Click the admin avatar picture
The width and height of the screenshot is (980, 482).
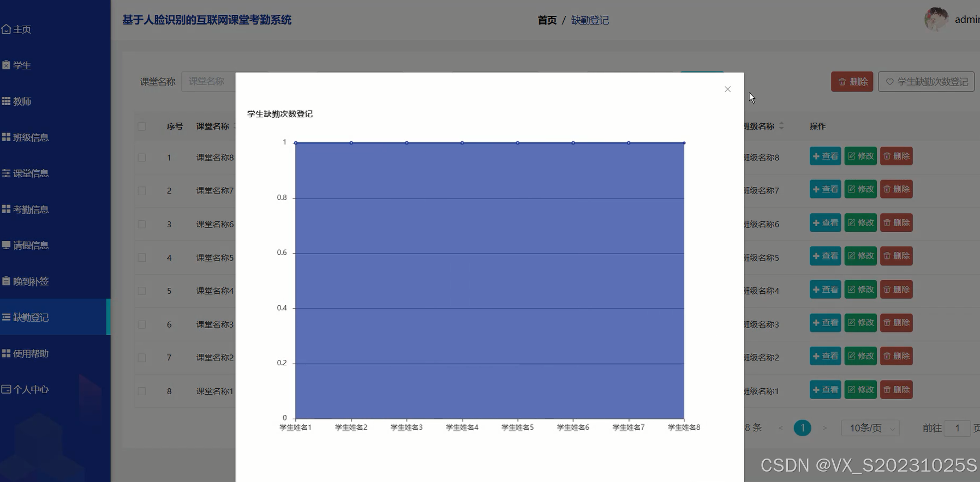(x=936, y=19)
